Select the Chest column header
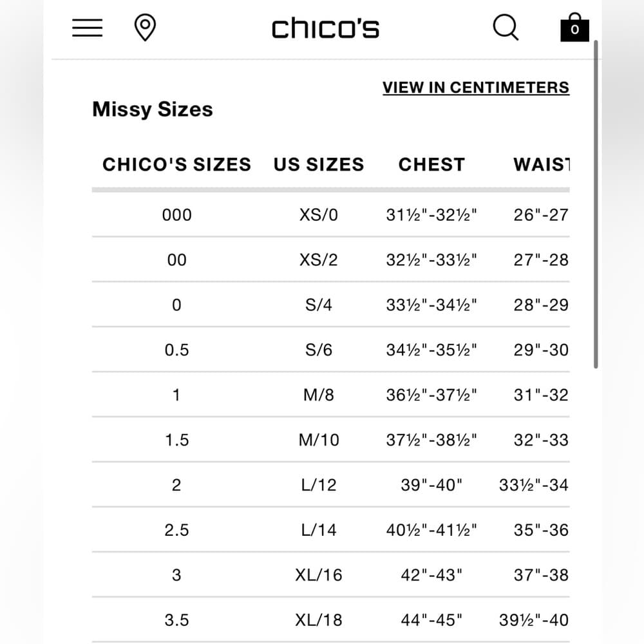This screenshot has width=644, height=644. [431, 164]
